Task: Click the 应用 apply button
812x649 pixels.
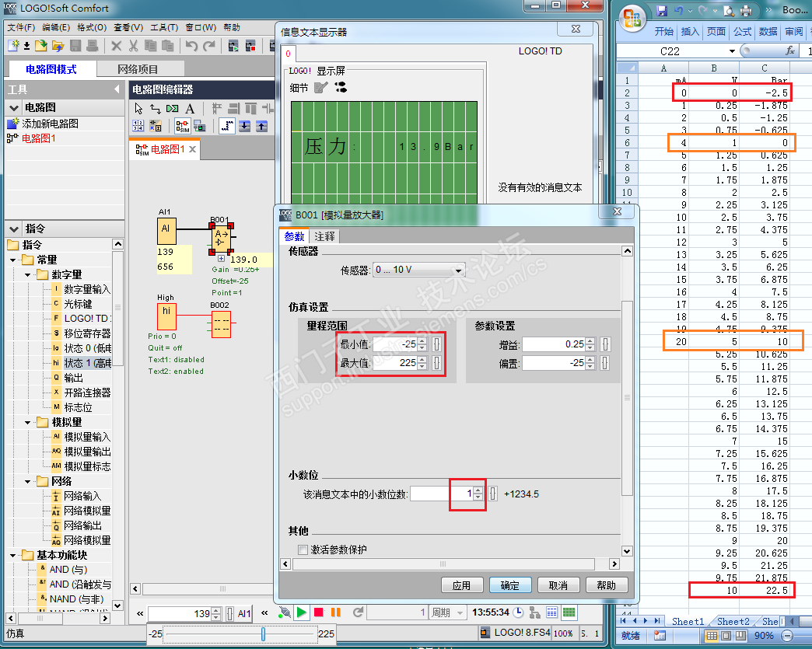Action: (x=462, y=585)
